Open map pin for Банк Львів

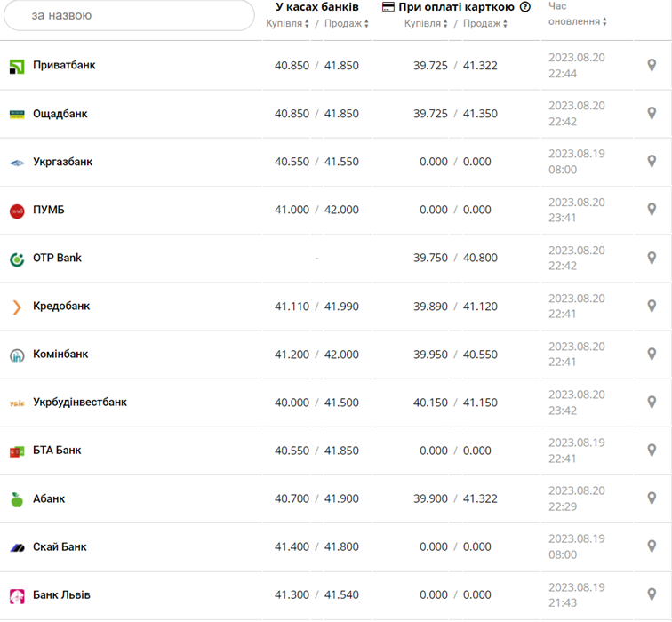(x=652, y=595)
